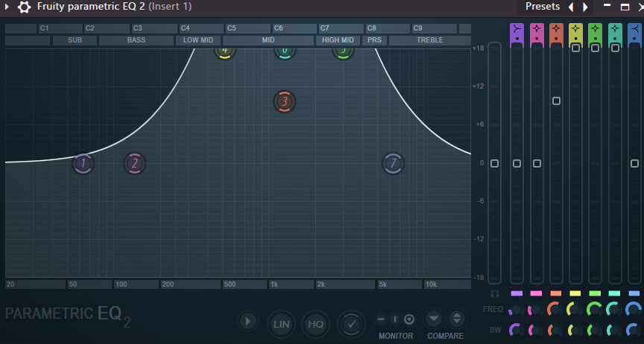The width and height of the screenshot is (644, 344).
Task: Open purple band 1 filter type icon
Action: [517, 29]
